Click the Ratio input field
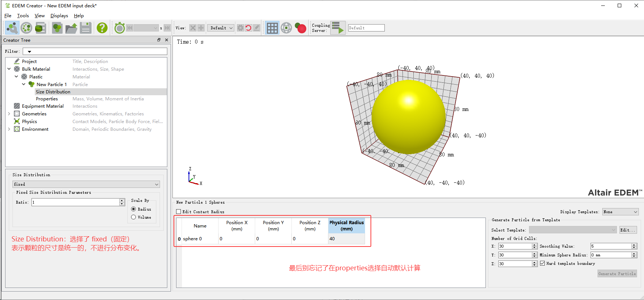Viewport: 644px width, 300px height. coord(75,202)
